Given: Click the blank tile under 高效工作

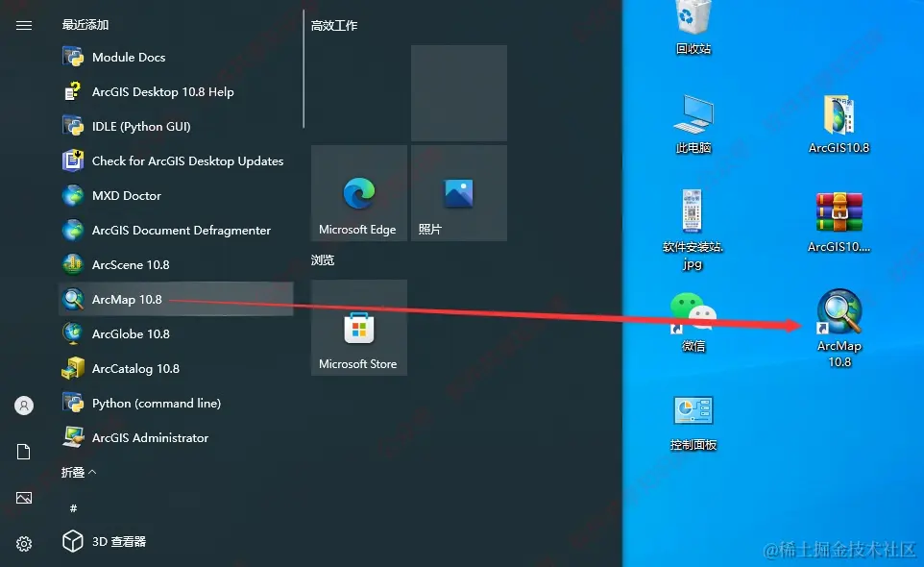Looking at the screenshot, I should [459, 93].
